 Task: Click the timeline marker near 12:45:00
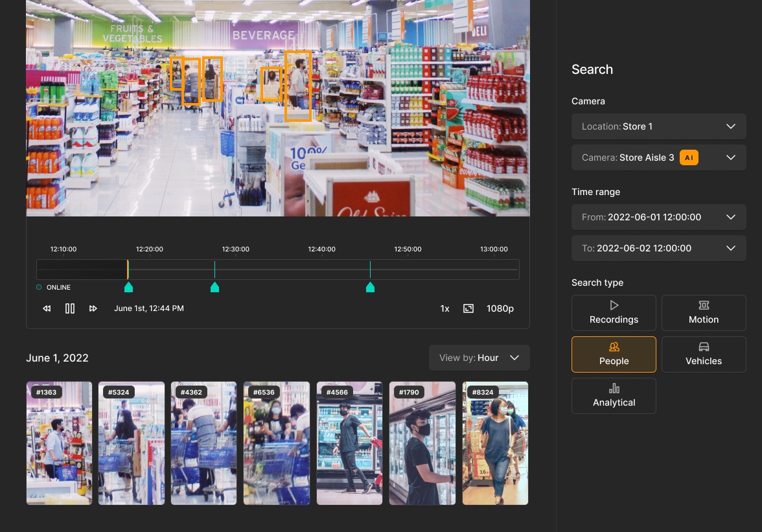[370, 287]
